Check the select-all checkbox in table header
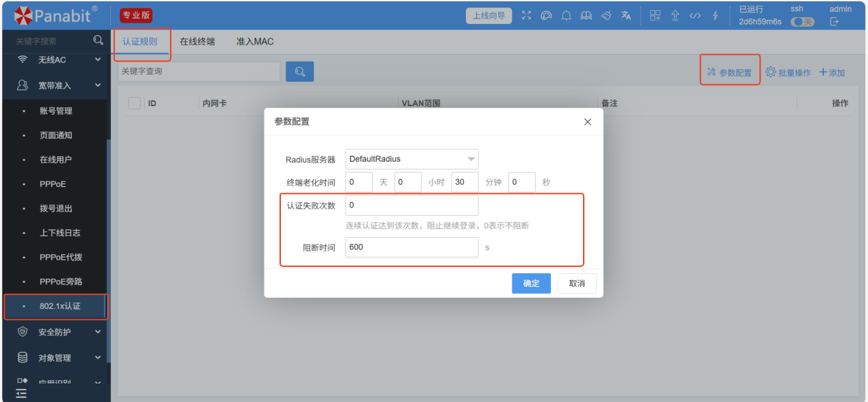868x402 pixels. pyautogui.click(x=134, y=103)
